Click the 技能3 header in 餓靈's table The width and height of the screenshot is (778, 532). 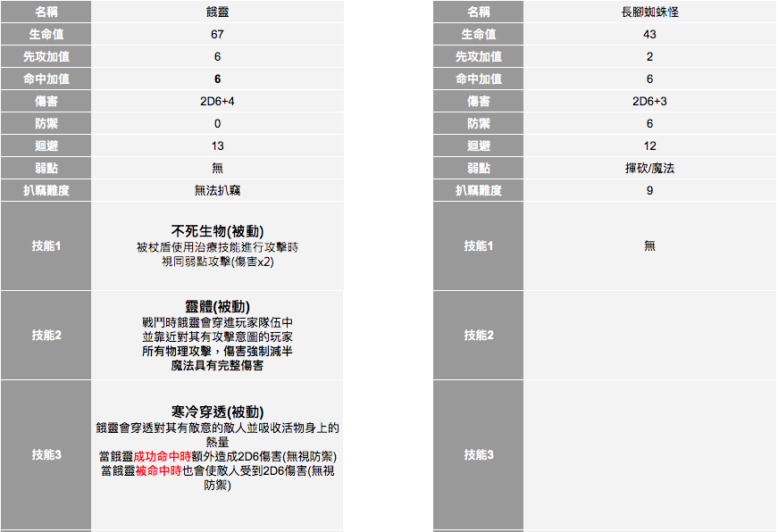[46, 454]
